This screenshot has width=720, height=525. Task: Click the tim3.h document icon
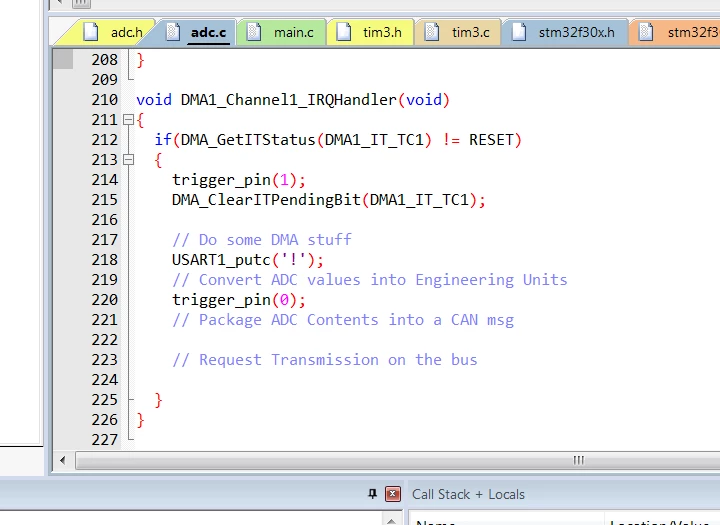(x=343, y=32)
